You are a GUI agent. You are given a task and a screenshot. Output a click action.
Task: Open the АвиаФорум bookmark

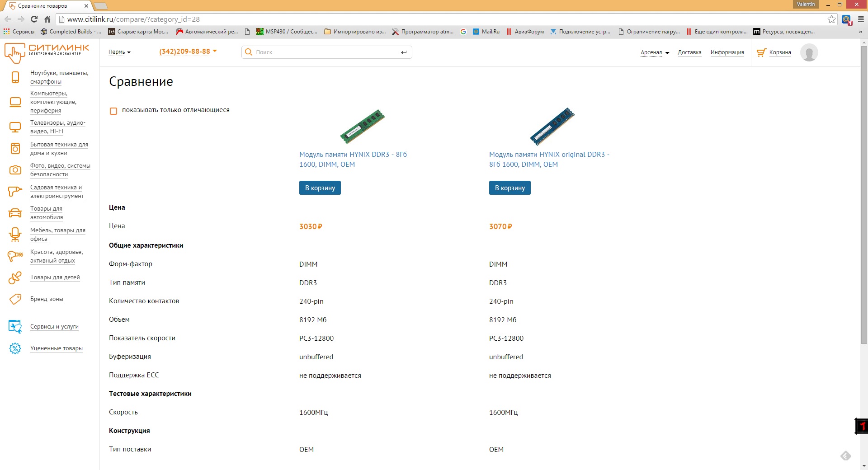click(525, 32)
